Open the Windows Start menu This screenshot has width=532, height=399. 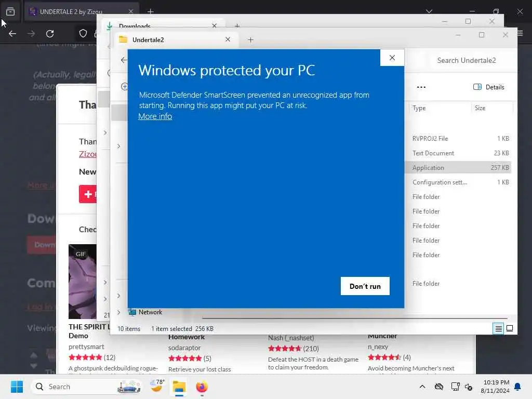17,387
